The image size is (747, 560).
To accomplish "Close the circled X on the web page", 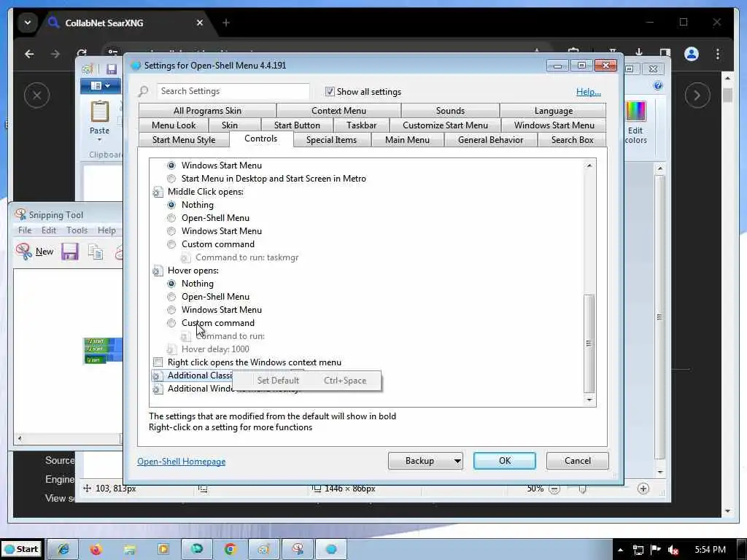I will pos(36,96).
